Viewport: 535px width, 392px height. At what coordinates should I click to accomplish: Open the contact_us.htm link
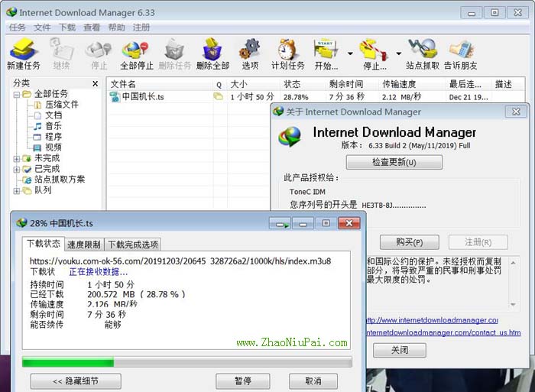[443, 332]
